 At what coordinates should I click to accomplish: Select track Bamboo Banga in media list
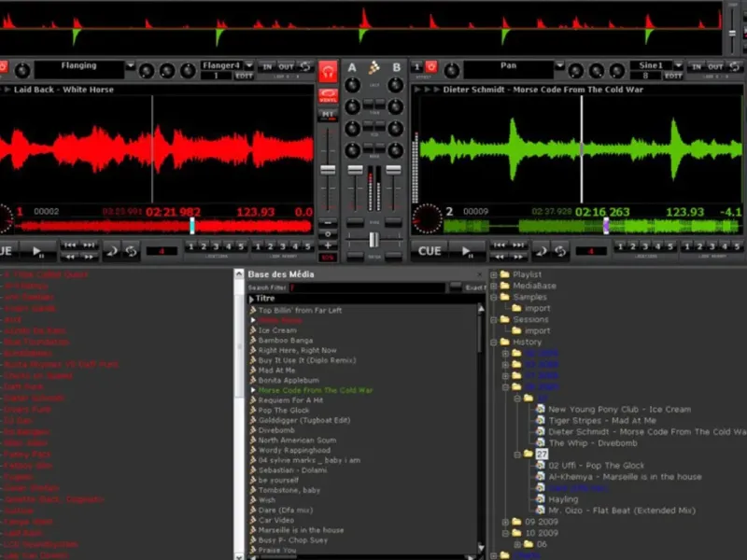coord(286,341)
